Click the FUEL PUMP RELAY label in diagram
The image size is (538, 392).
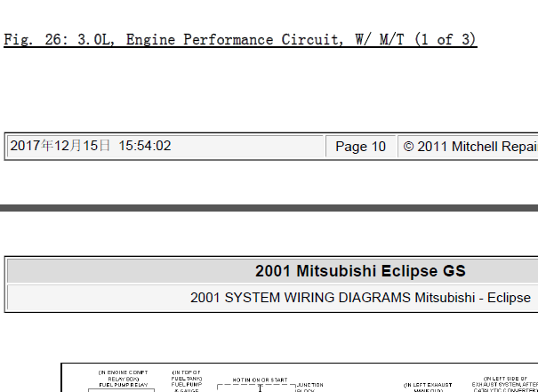[x=124, y=385]
